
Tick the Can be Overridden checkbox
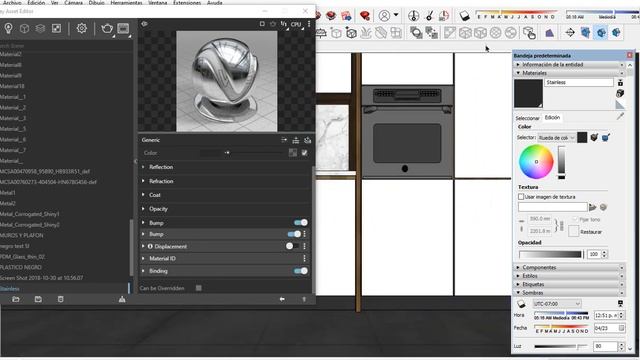pyautogui.click(x=198, y=288)
